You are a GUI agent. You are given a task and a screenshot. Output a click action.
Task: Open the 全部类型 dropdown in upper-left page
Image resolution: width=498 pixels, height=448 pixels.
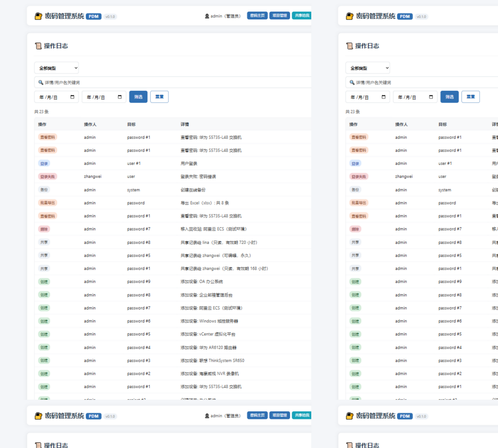(x=57, y=68)
